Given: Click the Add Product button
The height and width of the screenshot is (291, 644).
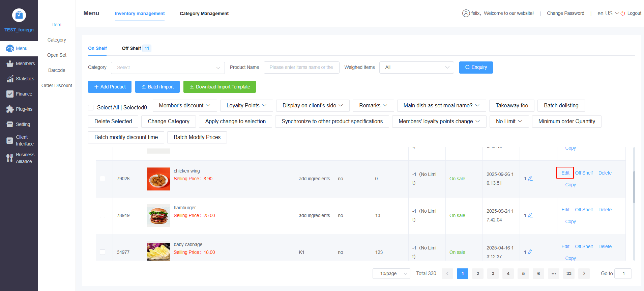Looking at the screenshot, I should (110, 87).
